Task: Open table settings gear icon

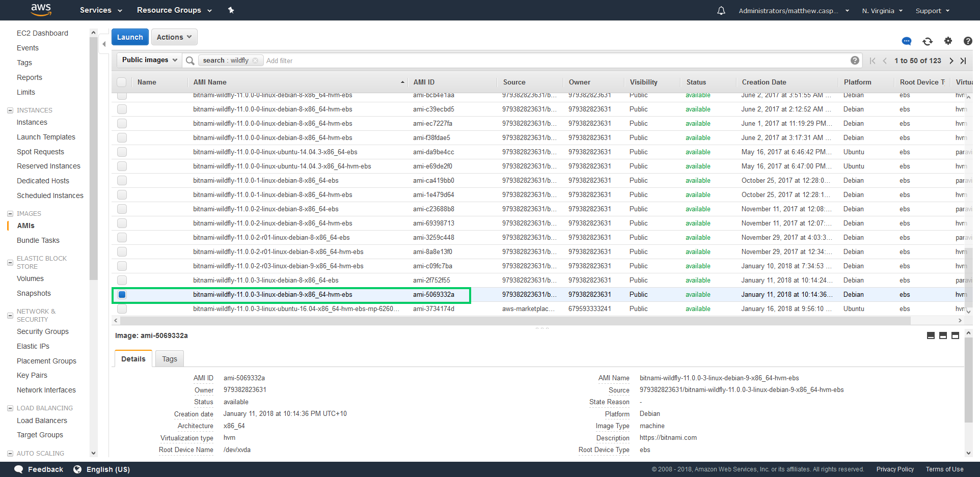Action: 947,41
